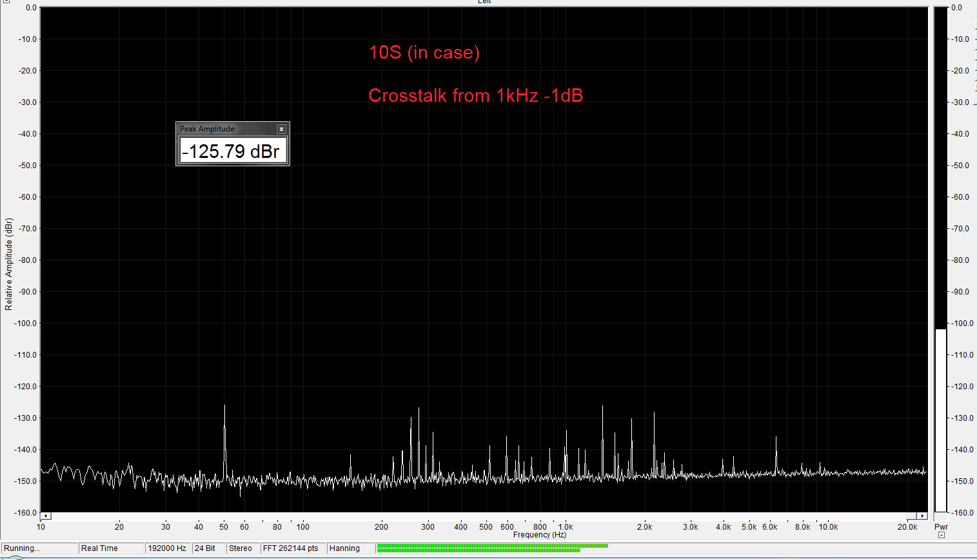Click the right arrow of frequency scrollbar
The image size is (977, 560).
pyautogui.click(x=923, y=516)
